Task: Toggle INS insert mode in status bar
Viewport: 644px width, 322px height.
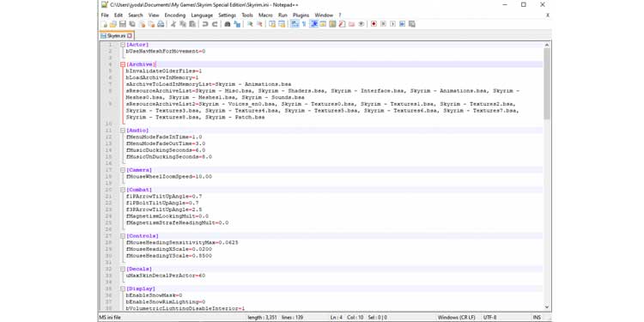Action: [x=537, y=318]
